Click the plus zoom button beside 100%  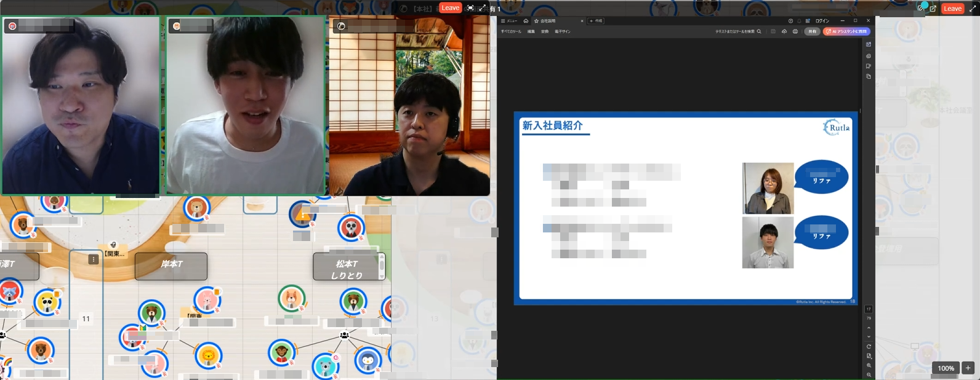968,368
